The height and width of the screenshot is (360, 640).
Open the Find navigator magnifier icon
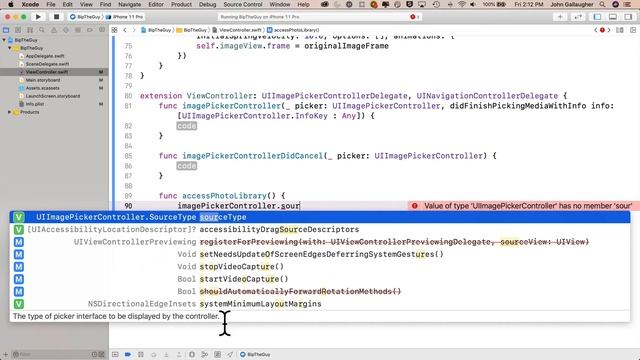click(x=42, y=30)
